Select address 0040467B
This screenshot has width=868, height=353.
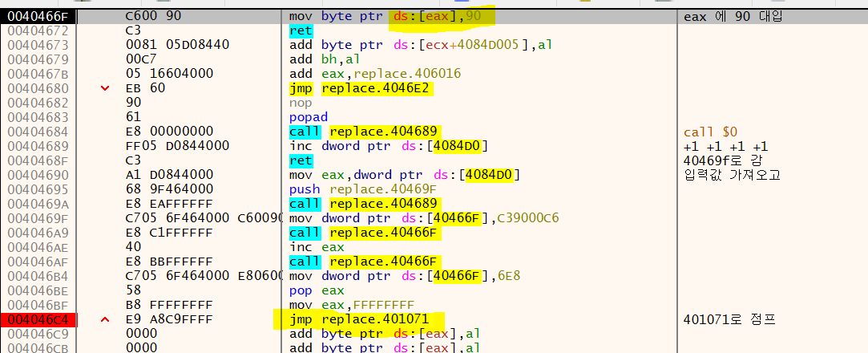tap(38, 74)
